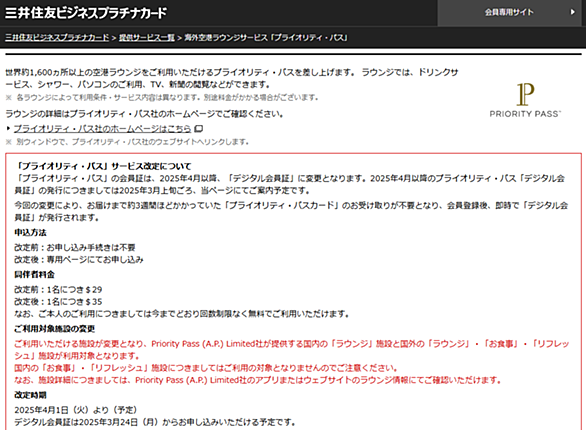Click the 海外空港ラウンジサービス breadcrumb text

point(266,38)
